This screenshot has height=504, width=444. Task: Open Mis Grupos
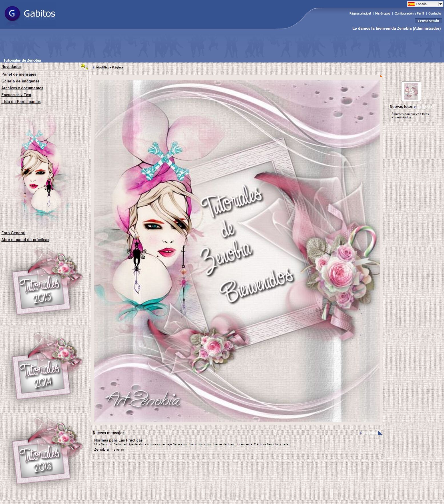click(x=382, y=13)
